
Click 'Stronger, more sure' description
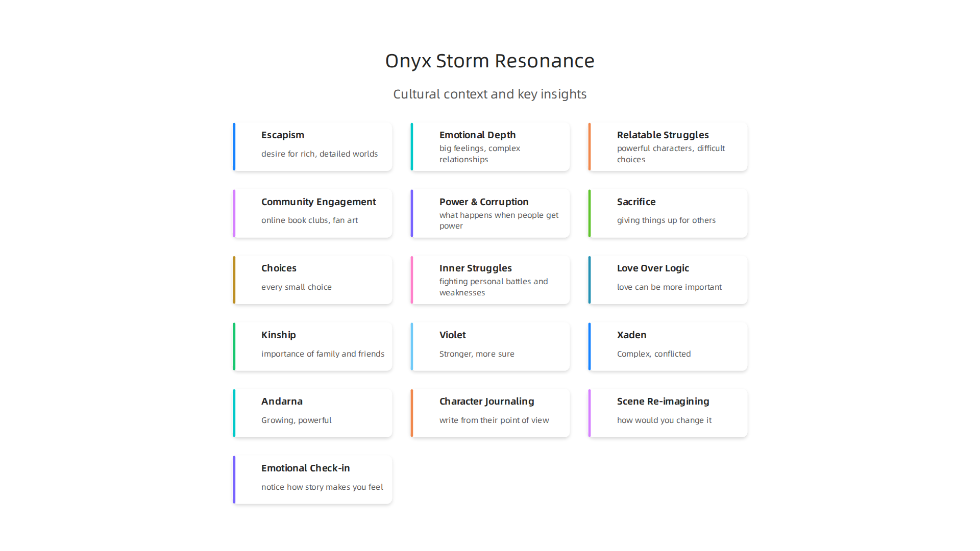coord(477,354)
